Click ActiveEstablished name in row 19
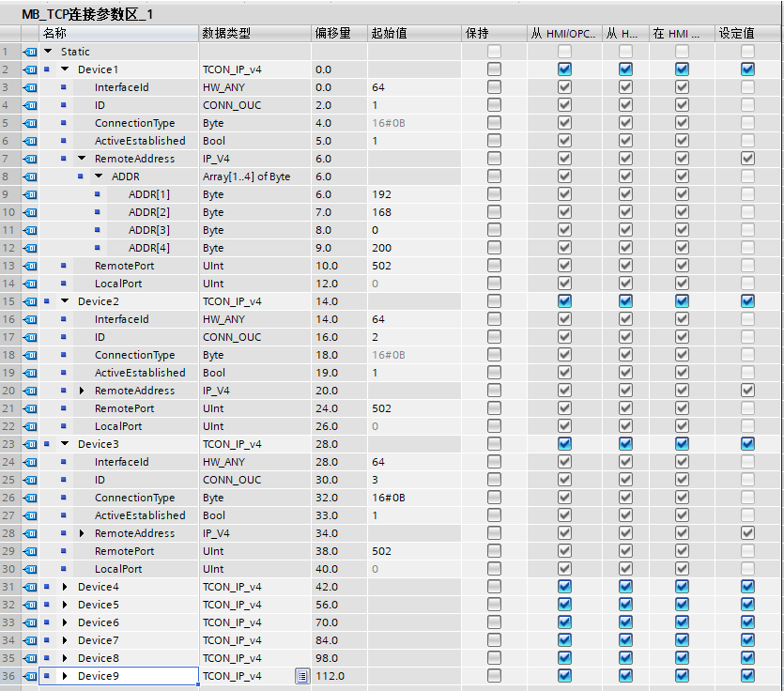The height and width of the screenshot is (691, 784). pos(140,373)
